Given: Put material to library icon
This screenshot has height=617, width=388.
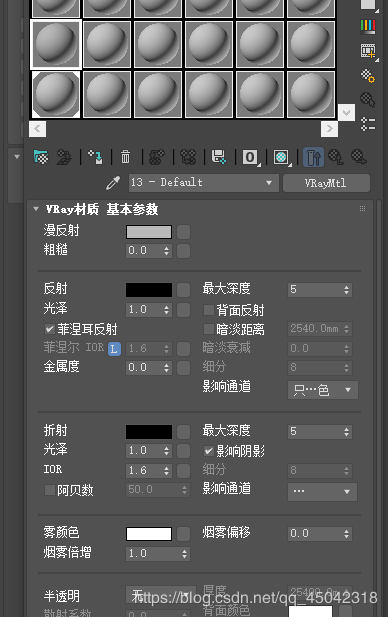Looking at the screenshot, I should (x=219, y=157).
